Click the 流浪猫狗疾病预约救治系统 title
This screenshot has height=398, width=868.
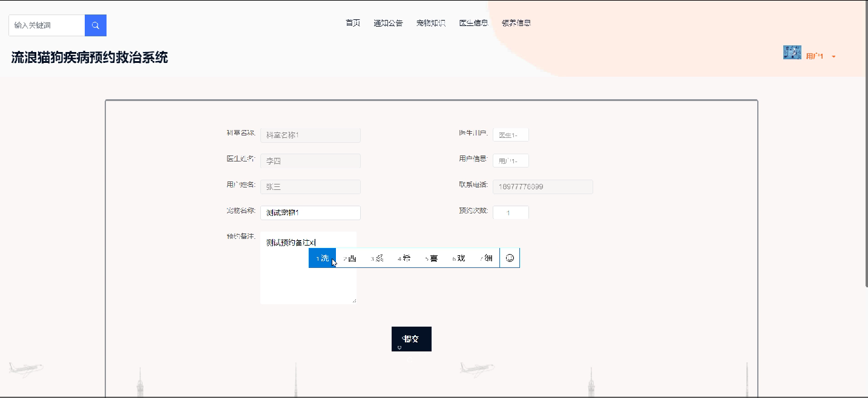click(90, 58)
